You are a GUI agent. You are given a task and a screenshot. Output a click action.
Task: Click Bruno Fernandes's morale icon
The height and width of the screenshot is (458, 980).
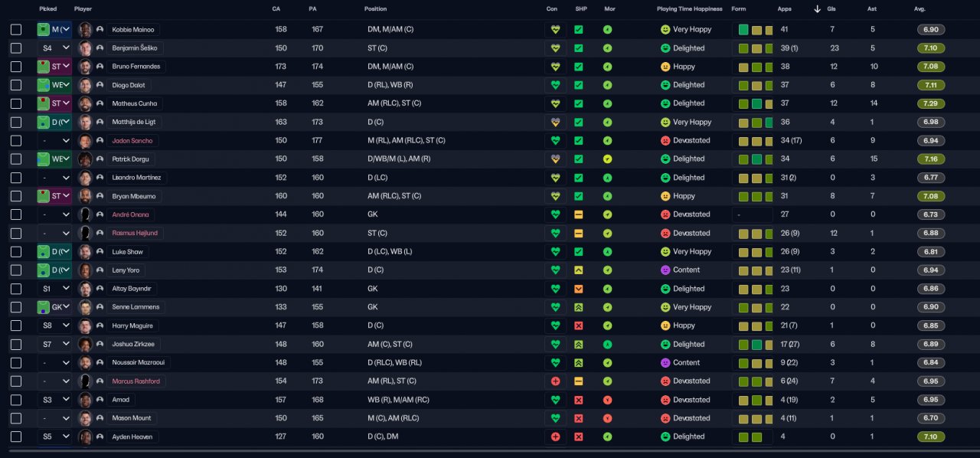coord(607,67)
